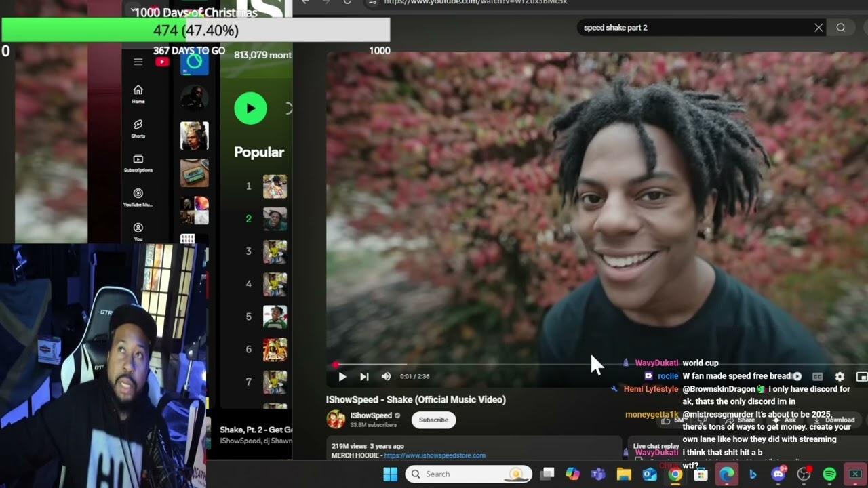Screen dimensions: 868x488
Task: Reload the browser page
Action: point(347,2)
